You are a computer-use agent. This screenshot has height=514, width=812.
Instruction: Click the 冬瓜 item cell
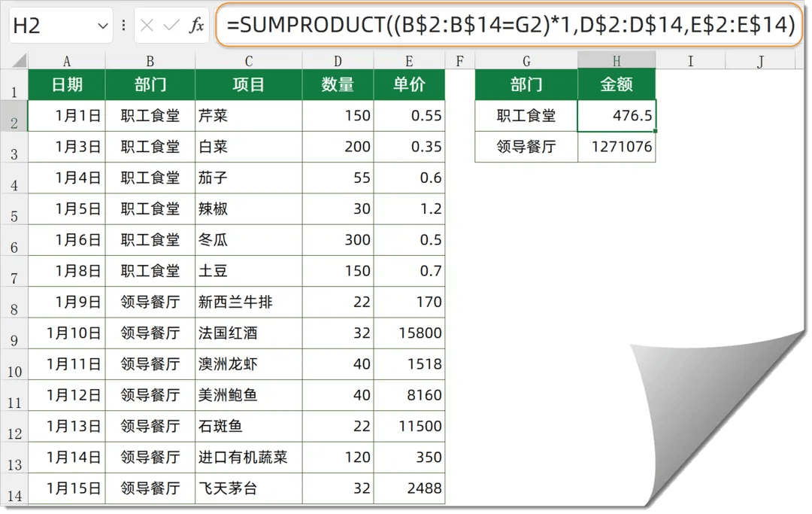tap(249, 240)
